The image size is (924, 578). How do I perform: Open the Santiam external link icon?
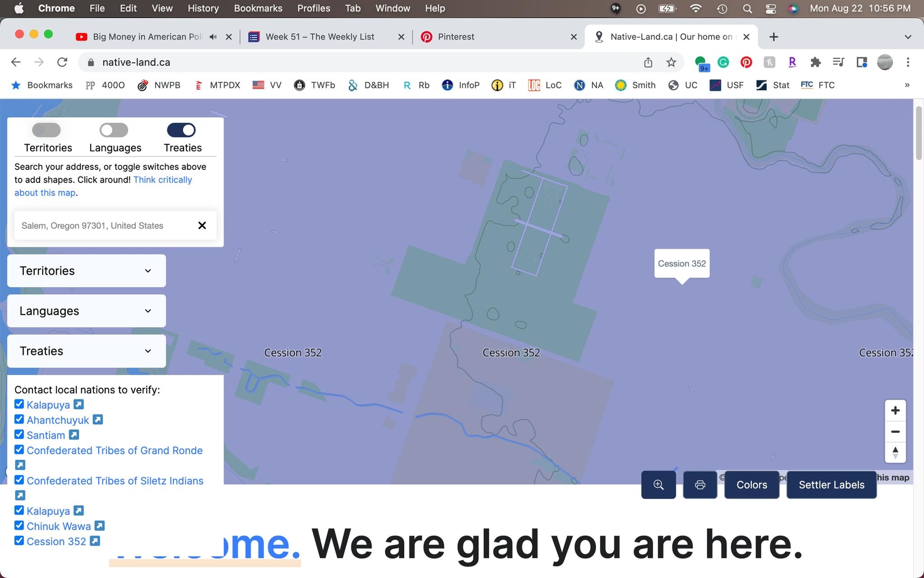[x=74, y=435]
